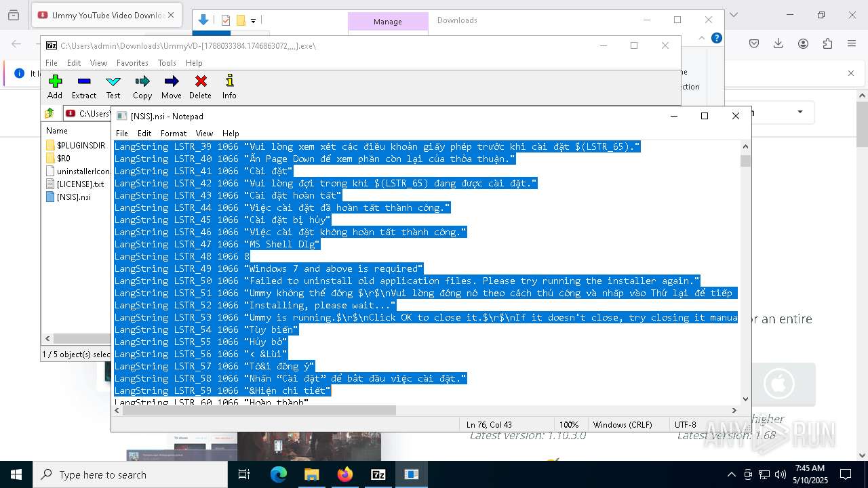Click Firefox Pocket save icon
This screenshot has width=868, height=488.
(x=754, y=43)
